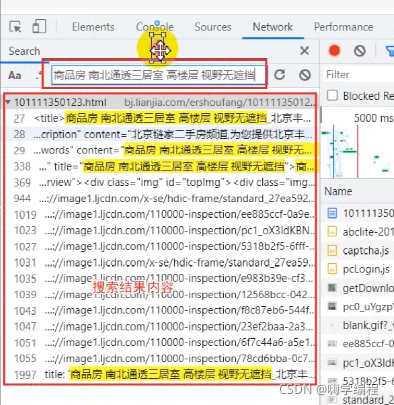
Task: Toggle the regular expression search option
Action: [39, 75]
